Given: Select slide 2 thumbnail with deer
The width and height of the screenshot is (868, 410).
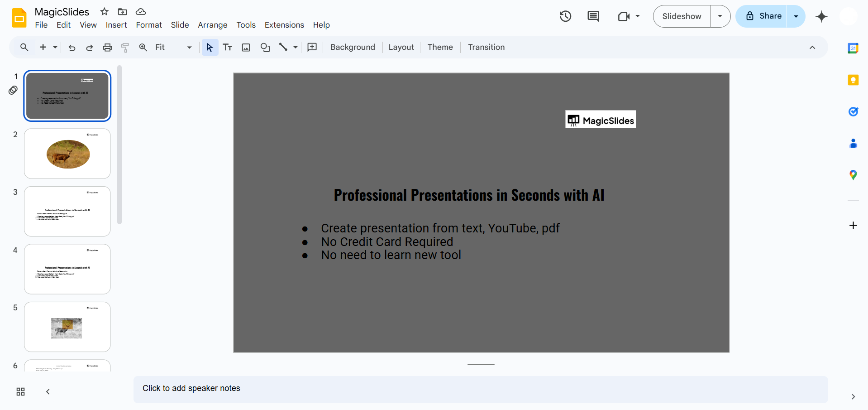Looking at the screenshot, I should (x=67, y=154).
